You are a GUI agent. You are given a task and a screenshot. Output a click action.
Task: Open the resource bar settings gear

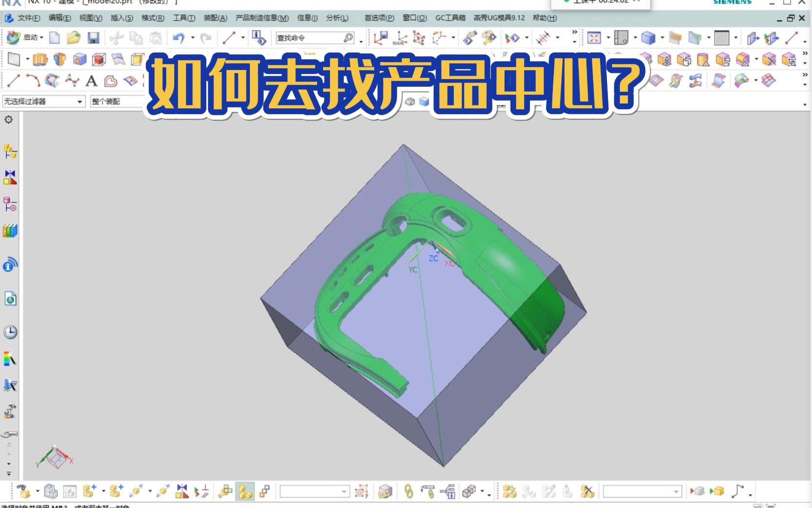(x=9, y=120)
